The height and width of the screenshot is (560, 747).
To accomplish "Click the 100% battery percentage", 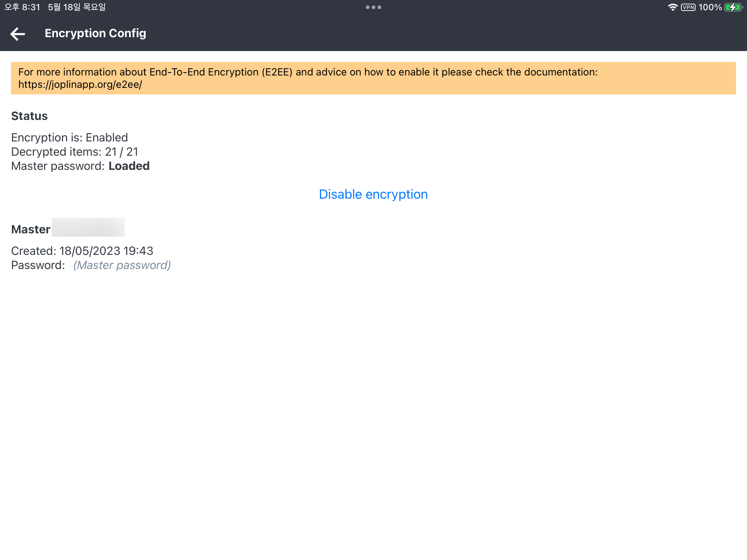I will (x=710, y=7).
